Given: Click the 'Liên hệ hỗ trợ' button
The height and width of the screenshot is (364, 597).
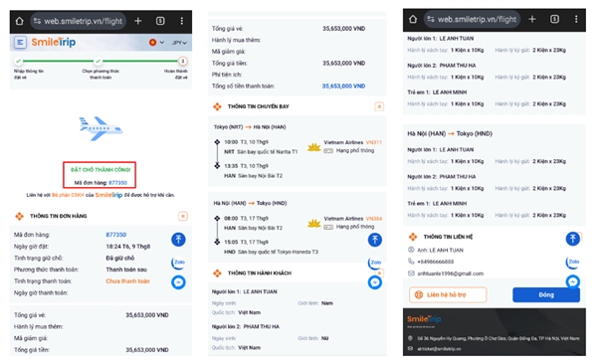Looking at the screenshot, I should pyautogui.click(x=448, y=294).
